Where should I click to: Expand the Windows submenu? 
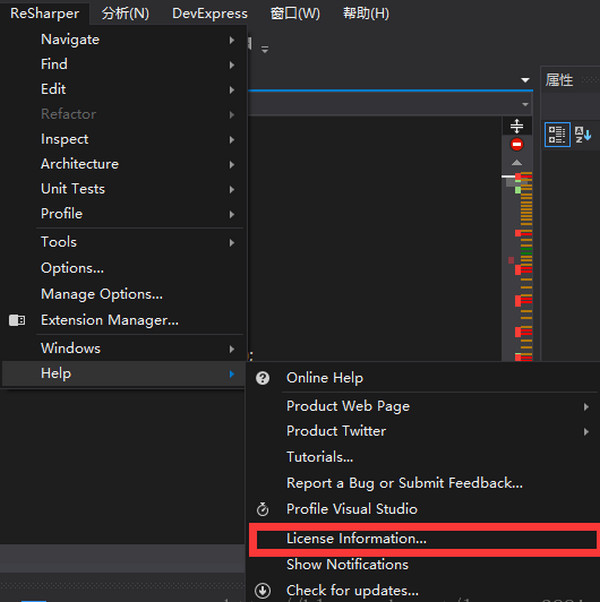[x=232, y=349]
